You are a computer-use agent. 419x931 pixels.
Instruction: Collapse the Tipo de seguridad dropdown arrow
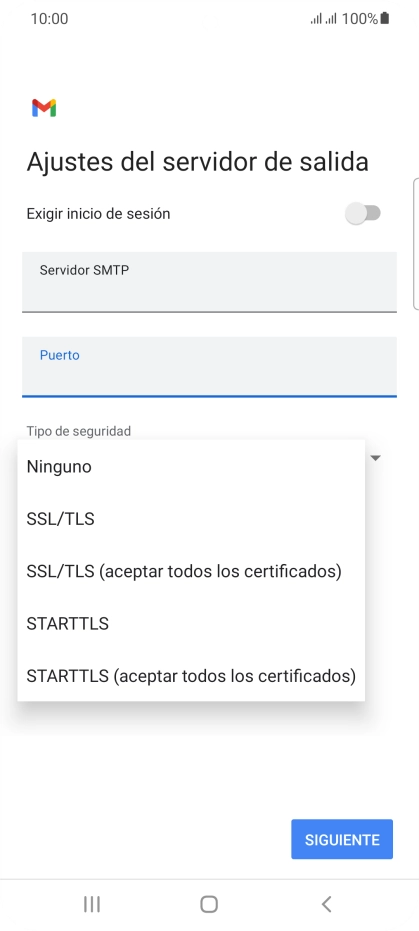coord(376,458)
